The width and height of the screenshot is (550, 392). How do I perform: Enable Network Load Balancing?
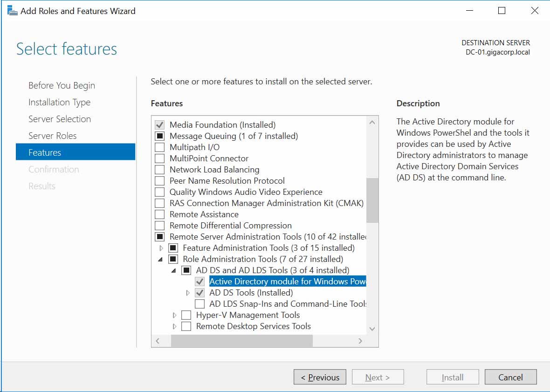[158, 169]
